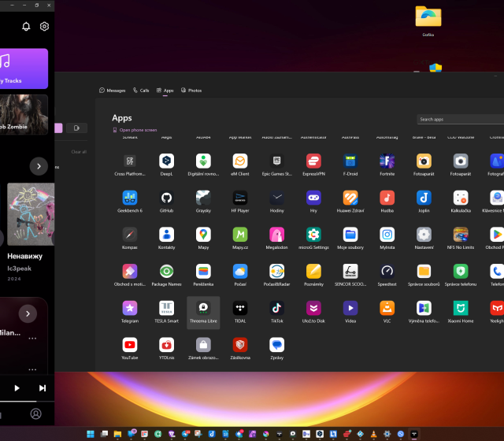Open the Photos tab

tap(191, 91)
